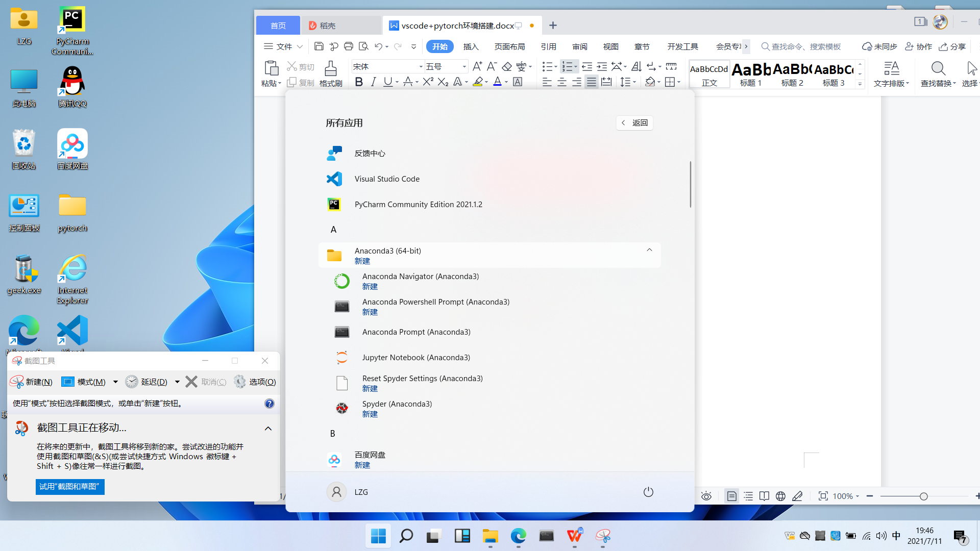Open Snipping Tool mode (模式) dropdown arrow

point(115,382)
